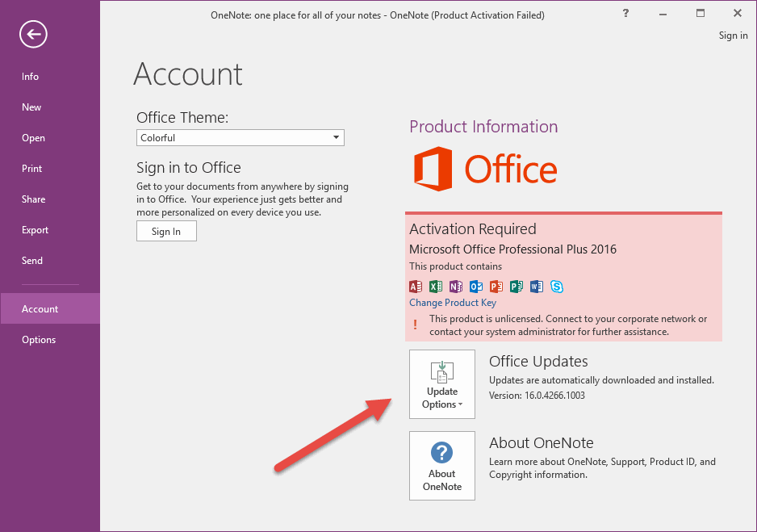
Task: Select Export in the sidebar
Action: click(x=35, y=230)
